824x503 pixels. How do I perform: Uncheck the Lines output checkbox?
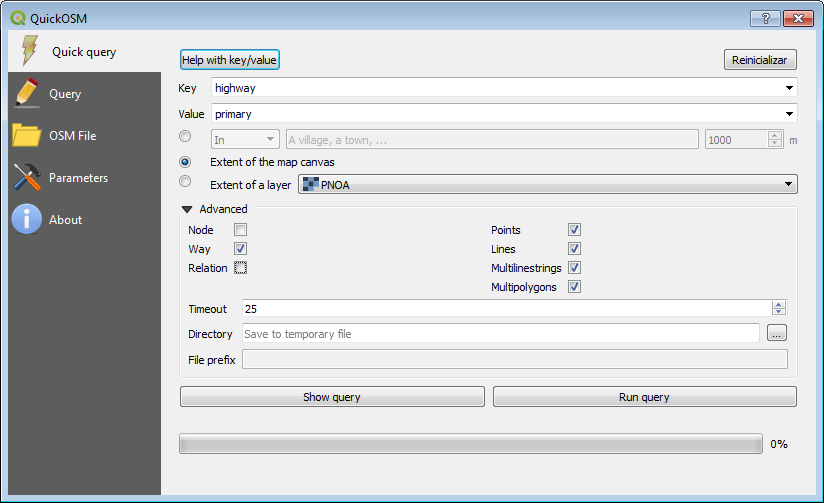tap(574, 249)
